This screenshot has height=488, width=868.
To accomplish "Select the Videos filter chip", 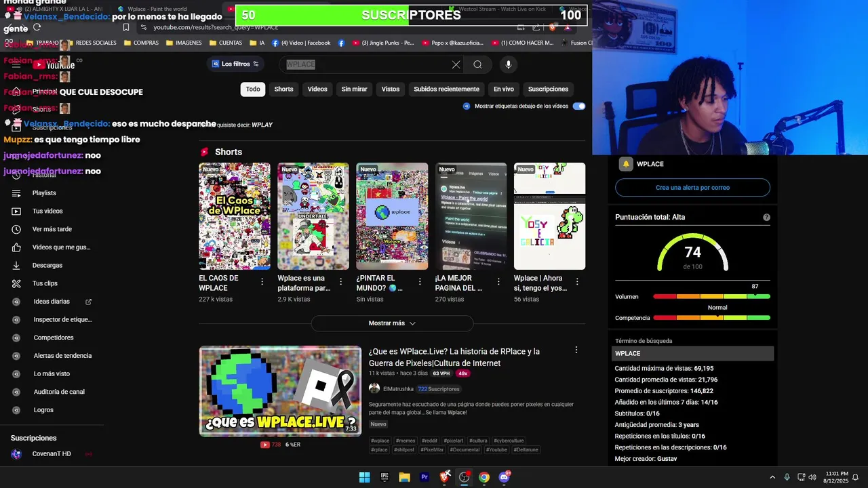I will point(317,89).
